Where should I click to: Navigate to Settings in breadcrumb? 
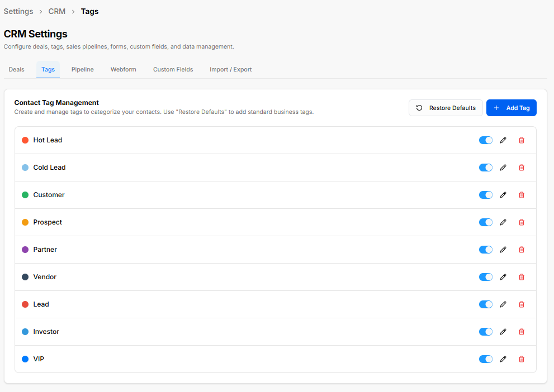click(x=18, y=11)
